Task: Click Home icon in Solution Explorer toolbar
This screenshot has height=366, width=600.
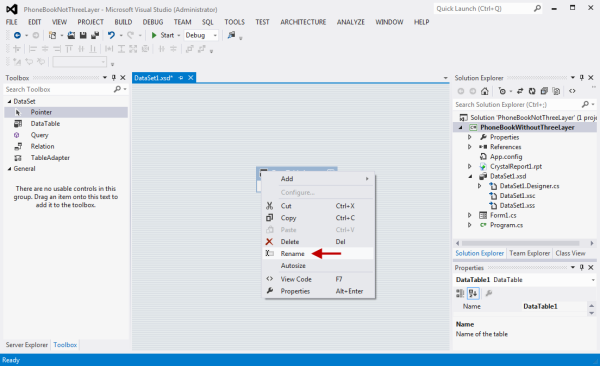Action: [x=484, y=91]
